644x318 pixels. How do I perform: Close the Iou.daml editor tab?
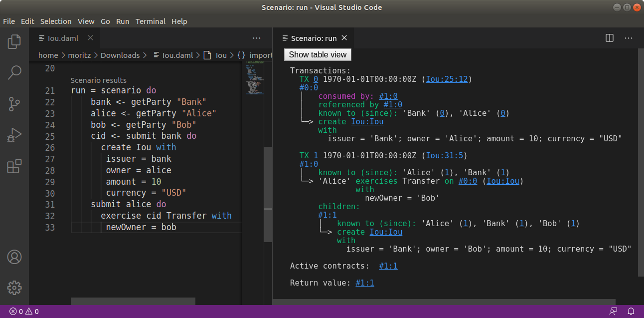[90, 38]
